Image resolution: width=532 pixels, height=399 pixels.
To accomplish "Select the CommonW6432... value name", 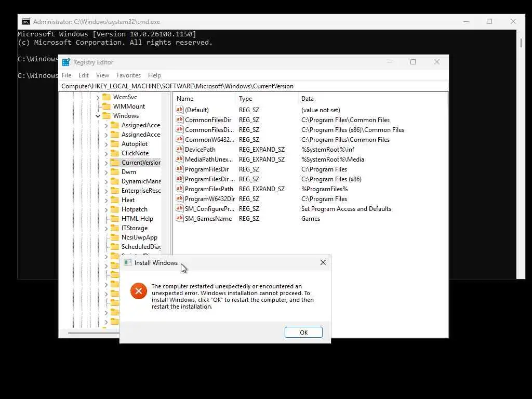I will coord(209,139).
